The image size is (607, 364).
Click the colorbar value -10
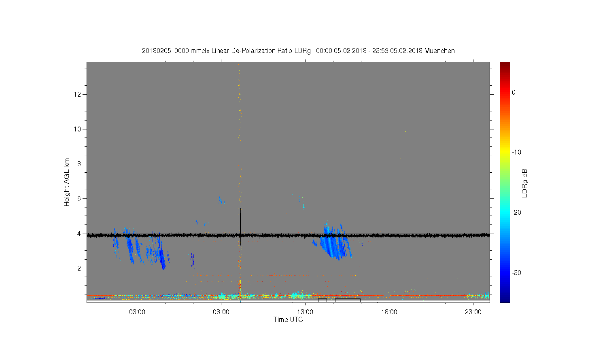point(516,152)
